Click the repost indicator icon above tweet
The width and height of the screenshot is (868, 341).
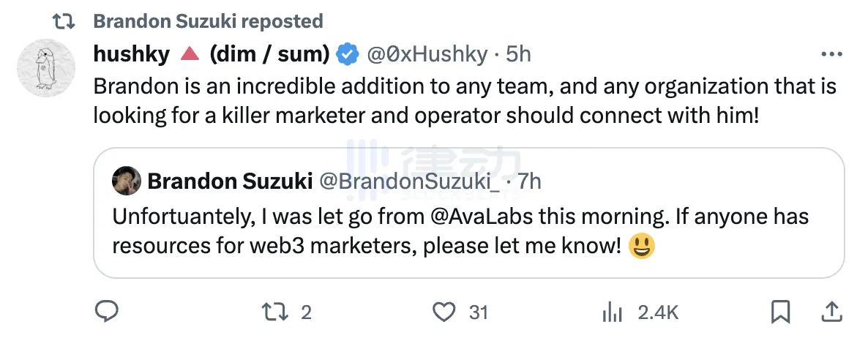[x=64, y=21]
